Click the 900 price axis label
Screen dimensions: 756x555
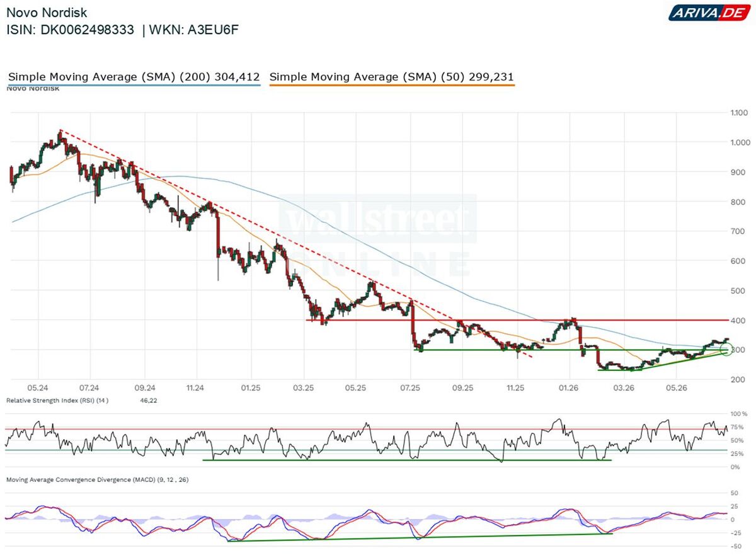pyautogui.click(x=738, y=172)
